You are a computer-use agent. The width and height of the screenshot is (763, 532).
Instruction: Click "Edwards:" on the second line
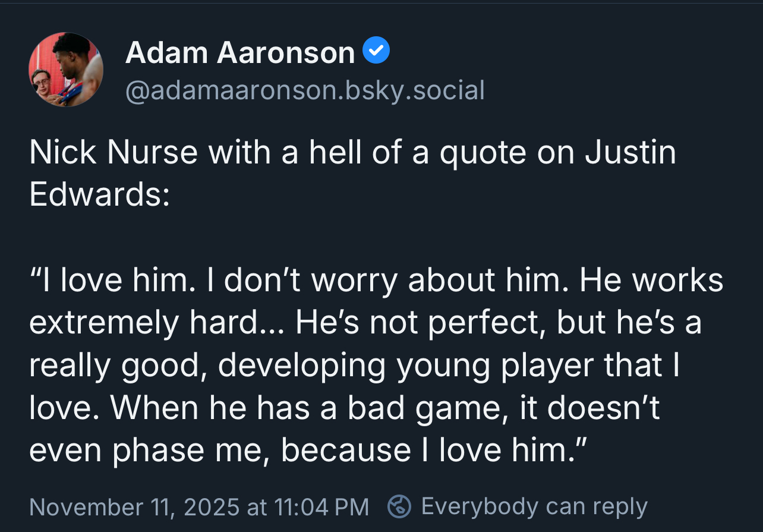point(99,195)
